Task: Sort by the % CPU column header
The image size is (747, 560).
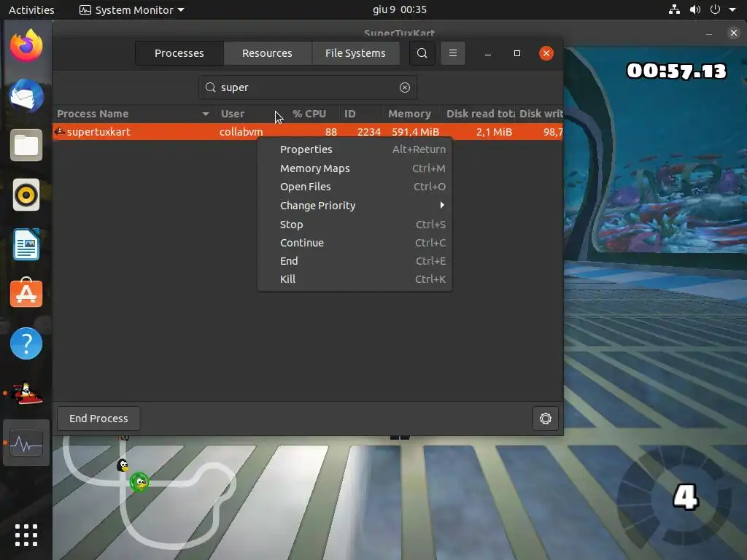Action: pos(309,114)
